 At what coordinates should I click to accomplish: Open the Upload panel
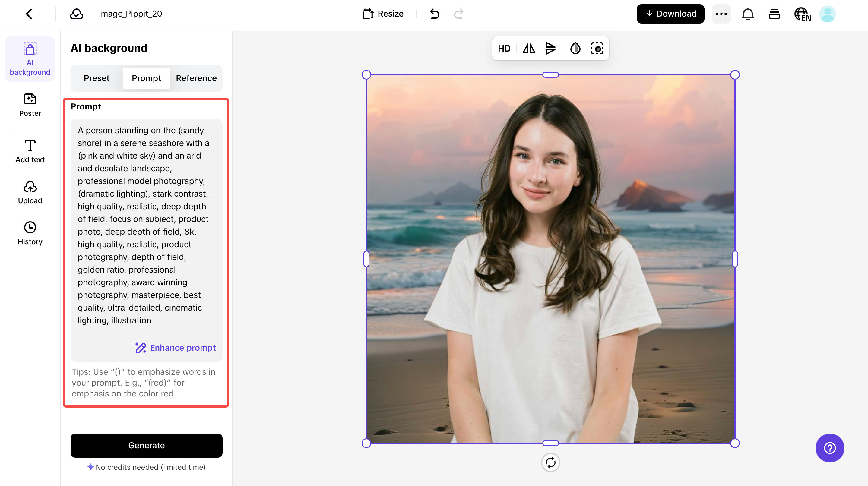pos(30,192)
